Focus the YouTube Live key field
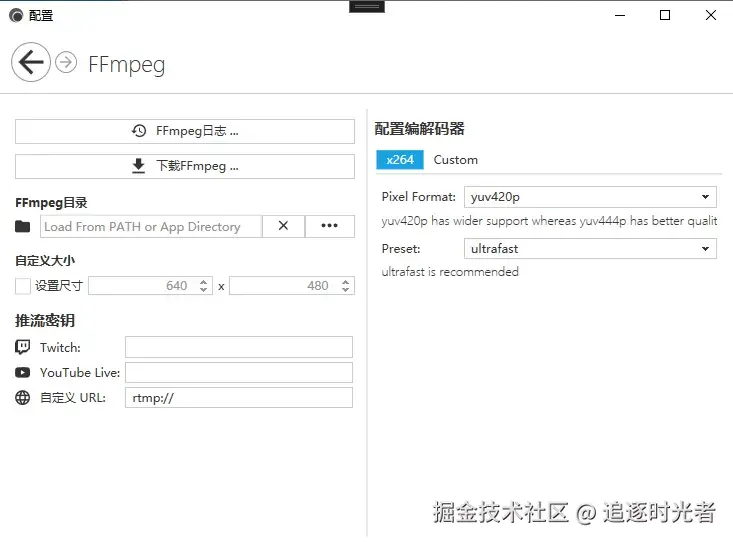 [x=239, y=373]
